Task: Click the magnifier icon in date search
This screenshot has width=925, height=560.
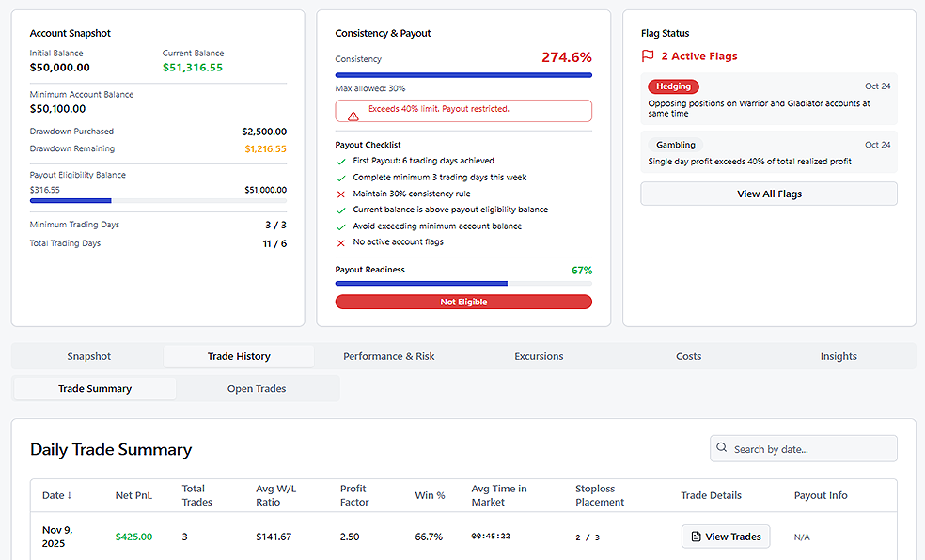Action: click(x=722, y=449)
